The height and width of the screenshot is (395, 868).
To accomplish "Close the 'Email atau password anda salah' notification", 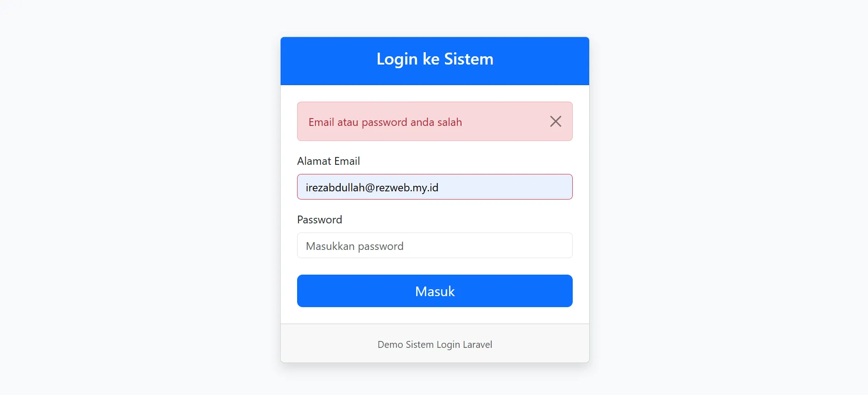I will [x=555, y=121].
